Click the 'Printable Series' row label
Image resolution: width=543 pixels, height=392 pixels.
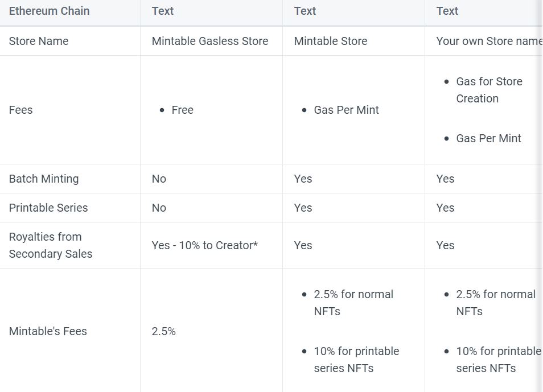coord(48,208)
